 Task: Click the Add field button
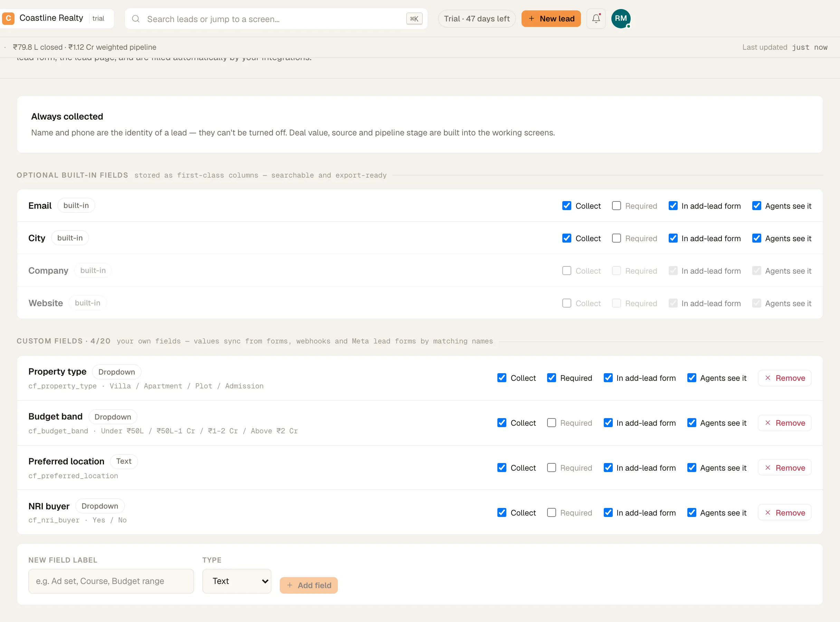pyautogui.click(x=308, y=585)
